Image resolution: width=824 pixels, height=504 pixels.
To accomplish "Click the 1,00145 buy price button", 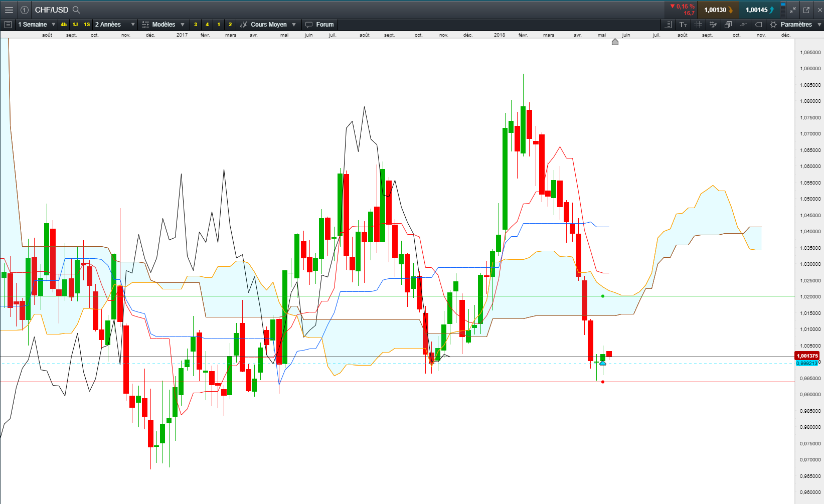I will point(759,10).
